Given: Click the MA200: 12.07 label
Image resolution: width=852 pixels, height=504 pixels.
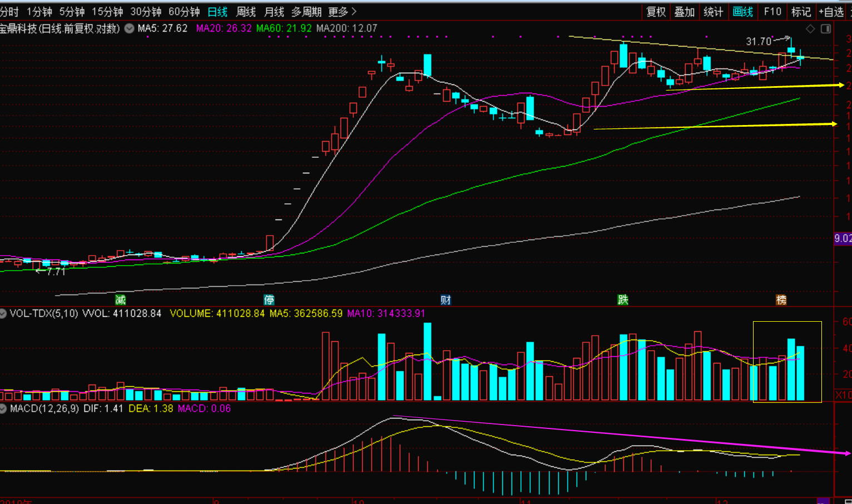Looking at the screenshot, I should (347, 28).
